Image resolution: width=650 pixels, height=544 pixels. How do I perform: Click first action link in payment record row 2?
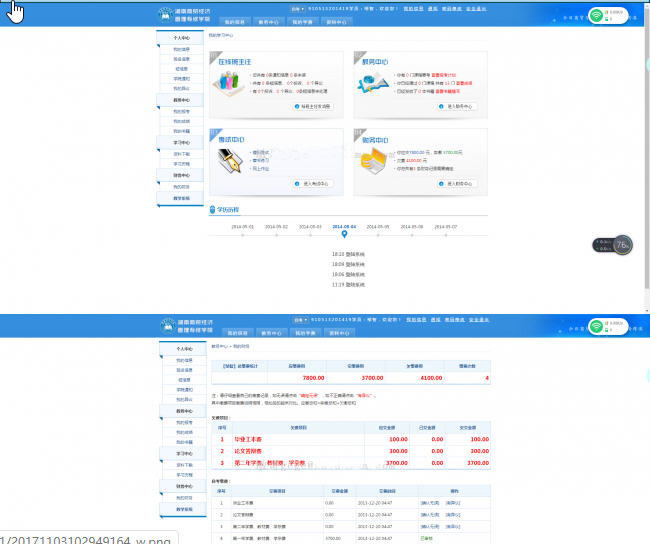[430, 515]
